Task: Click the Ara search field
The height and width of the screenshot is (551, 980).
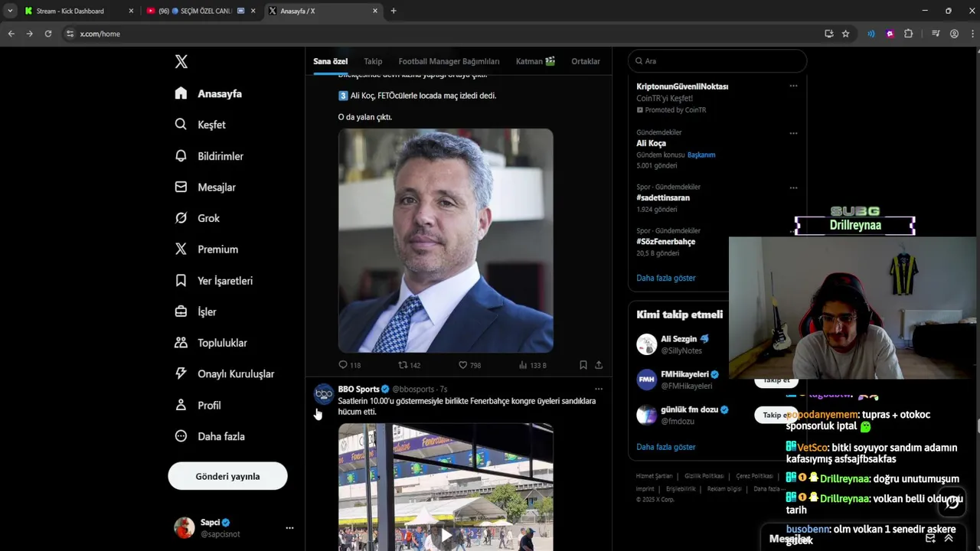Action: pos(717,61)
